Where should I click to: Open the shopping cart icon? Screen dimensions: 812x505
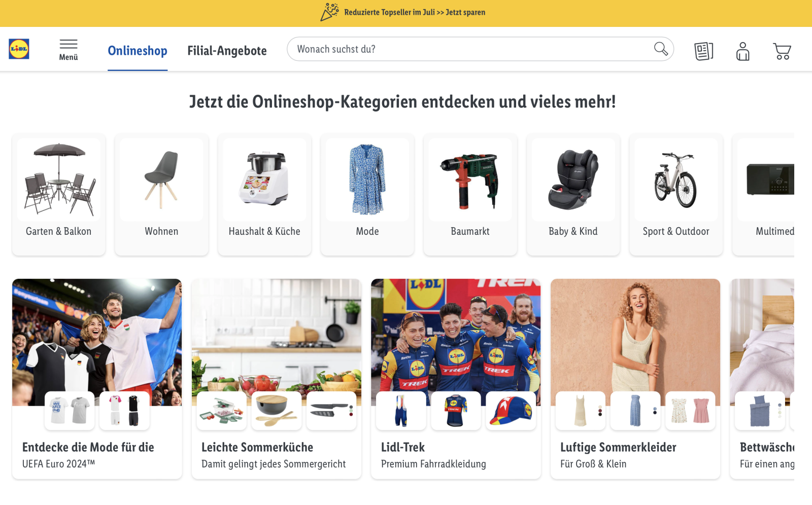[x=782, y=51]
